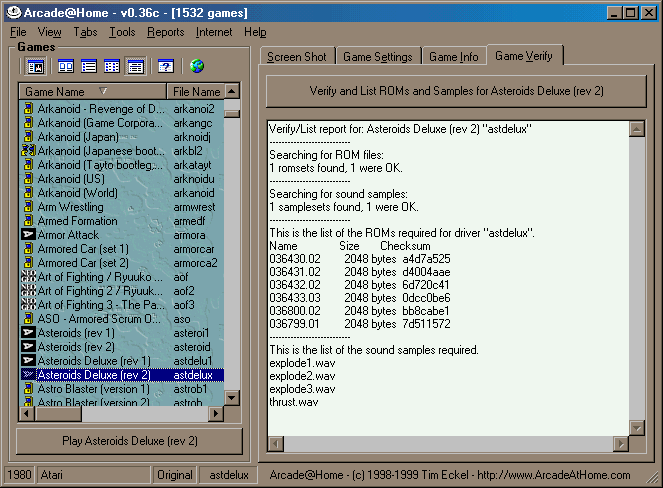Click the thrust.wav sample line
The height and width of the screenshot is (488, 663).
(x=294, y=402)
